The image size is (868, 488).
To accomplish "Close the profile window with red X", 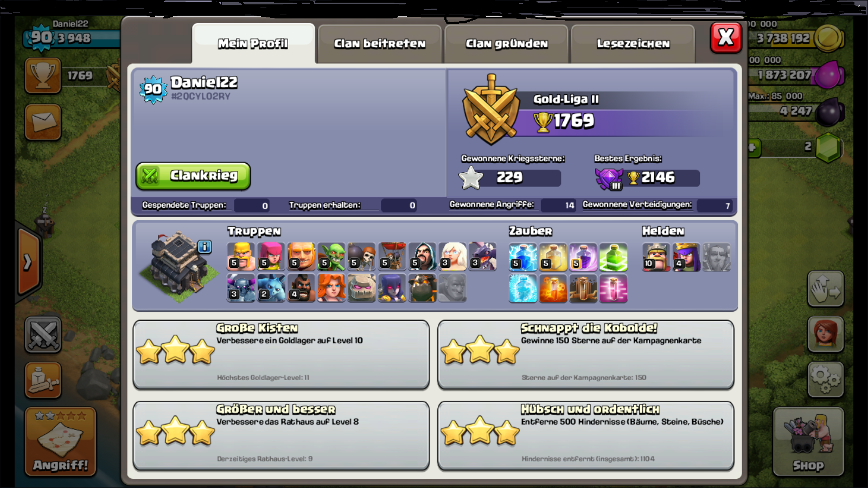I will click(726, 37).
